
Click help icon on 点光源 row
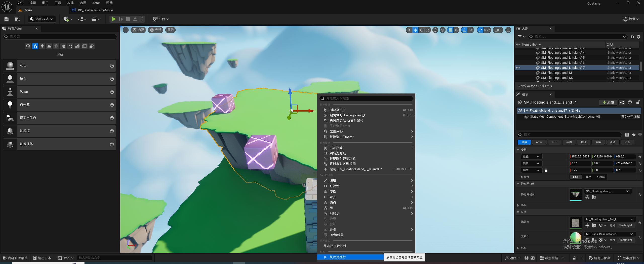click(112, 105)
